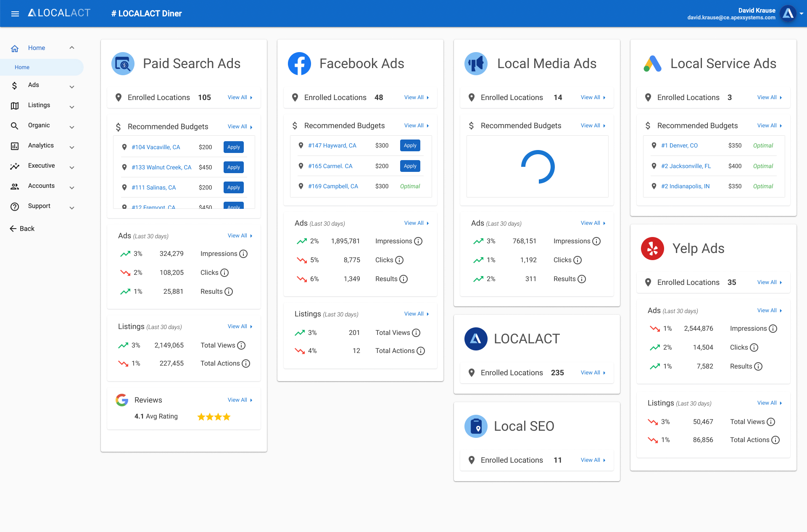Click the four-star average rating display
The height and width of the screenshot is (532, 807).
click(x=214, y=417)
